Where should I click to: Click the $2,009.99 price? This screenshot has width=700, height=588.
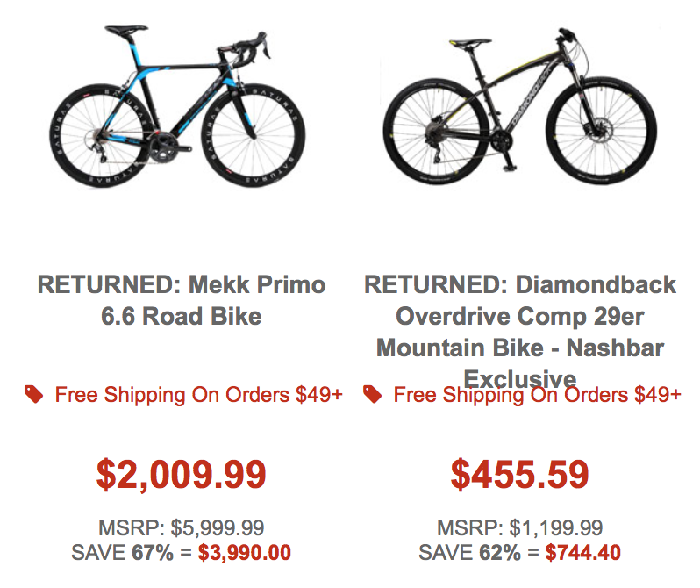[x=182, y=474]
